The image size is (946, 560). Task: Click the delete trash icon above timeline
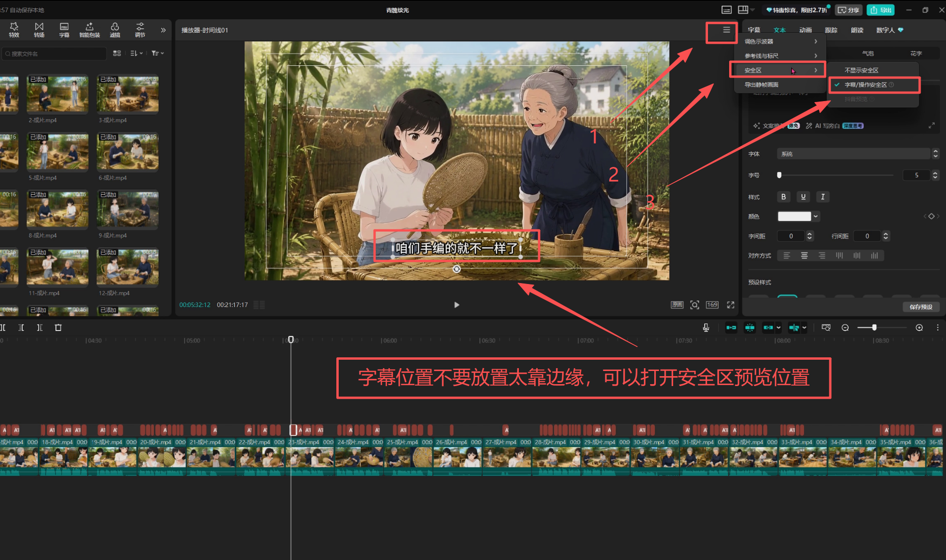pyautogui.click(x=58, y=328)
